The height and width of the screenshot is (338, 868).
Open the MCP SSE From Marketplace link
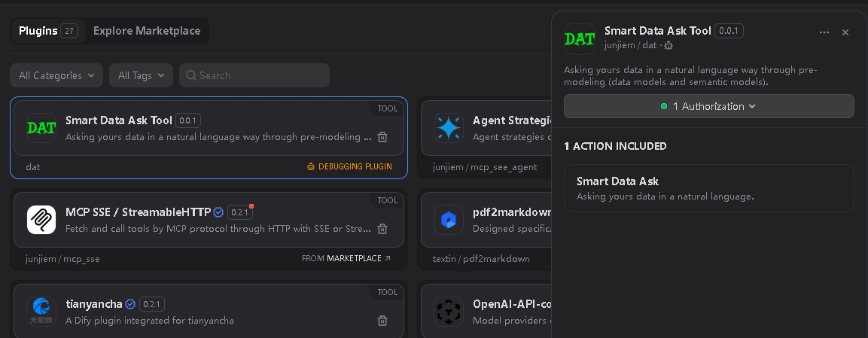pos(346,258)
